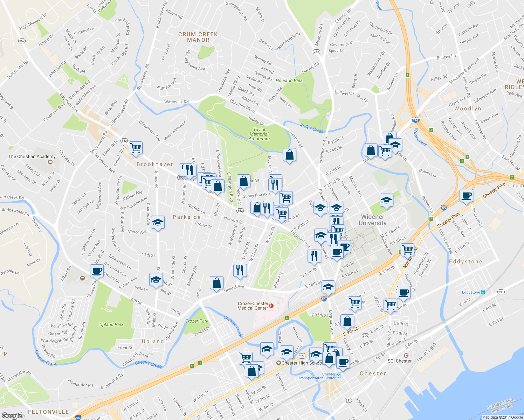524x420 pixels.
Task: Select the Eddystone train station icon
Action: [483, 292]
